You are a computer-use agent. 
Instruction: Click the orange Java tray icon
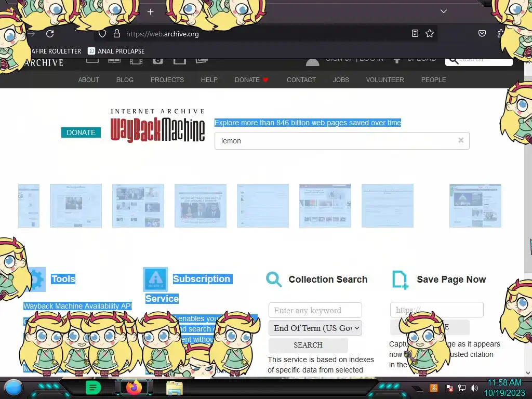(434, 388)
